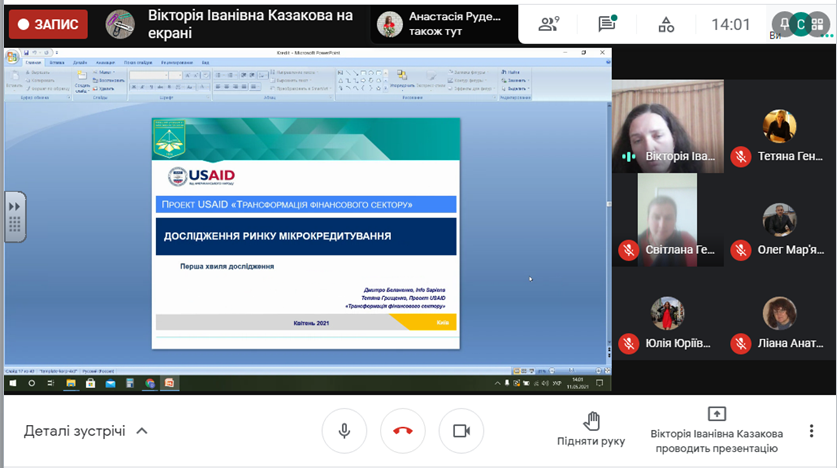
Task: Click Удалить delete slide in PowerPoint ribbon
Action: pyautogui.click(x=104, y=89)
